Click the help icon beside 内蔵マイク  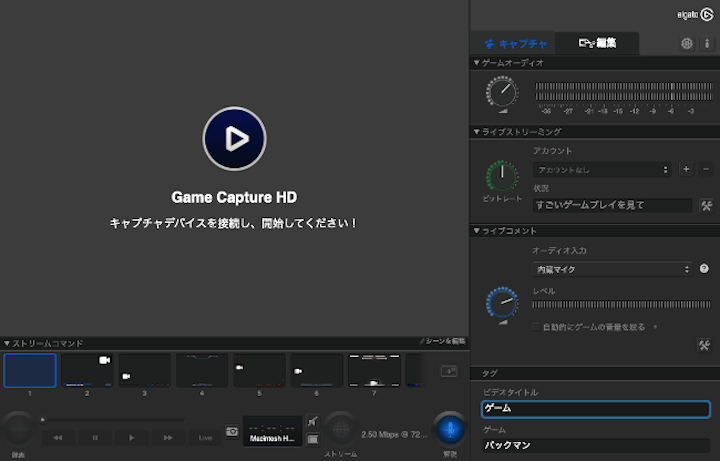click(704, 269)
